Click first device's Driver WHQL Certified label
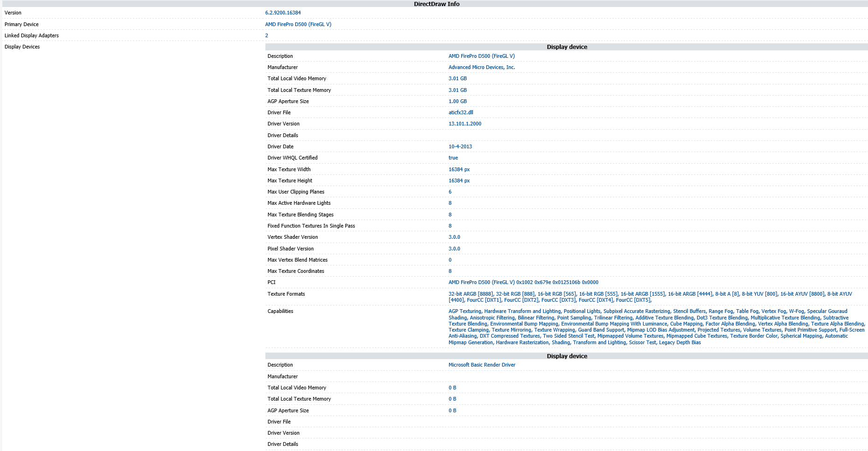Screen dimensions: 868x451 click(x=292, y=158)
